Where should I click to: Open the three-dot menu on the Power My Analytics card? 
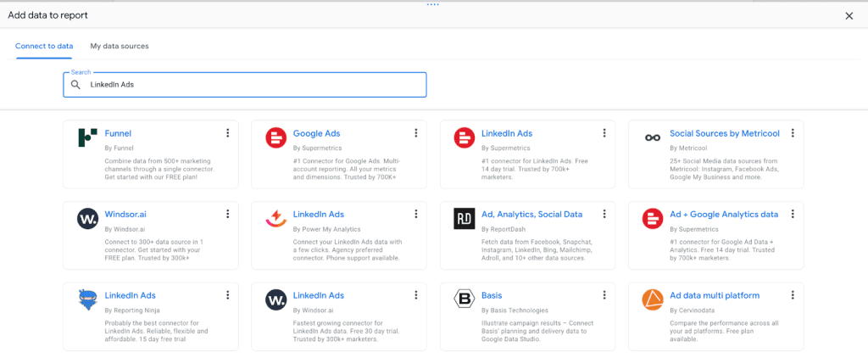415,214
